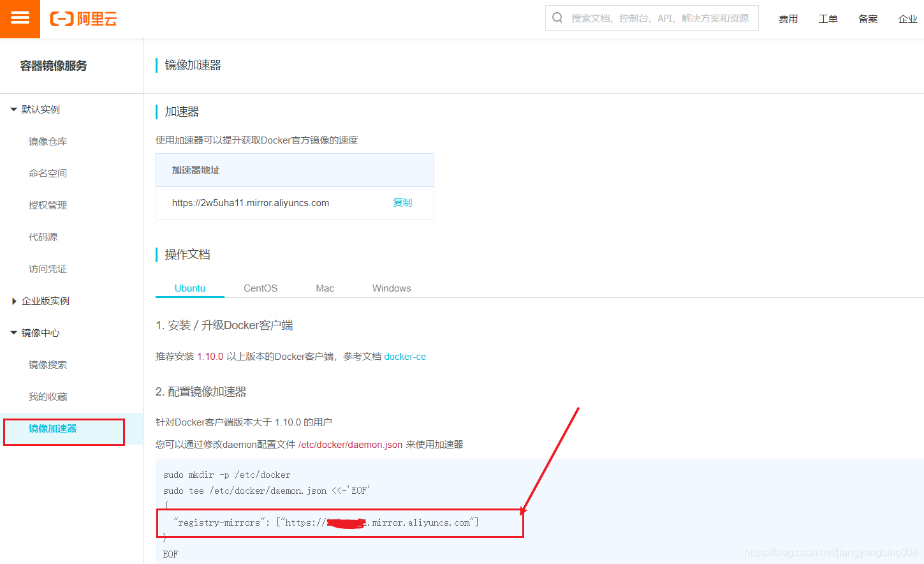Collapse the 默认实例 section arrow
The width and height of the screenshot is (924, 564).
(13, 110)
